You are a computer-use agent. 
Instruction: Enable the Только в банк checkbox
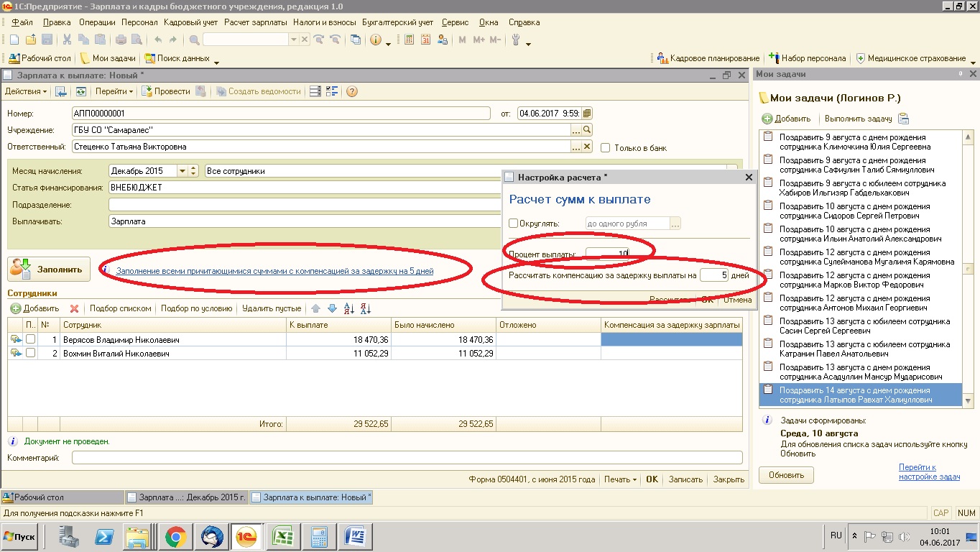[x=605, y=148]
